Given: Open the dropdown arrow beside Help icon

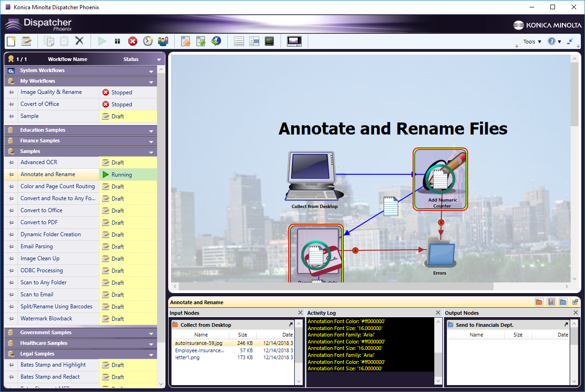Looking at the screenshot, I should 560,42.
